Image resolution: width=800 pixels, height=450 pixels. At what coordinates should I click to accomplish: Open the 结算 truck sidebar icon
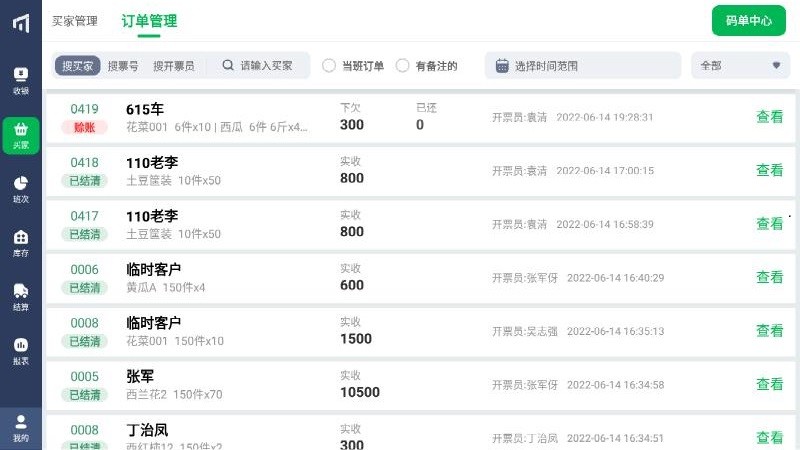point(20,297)
